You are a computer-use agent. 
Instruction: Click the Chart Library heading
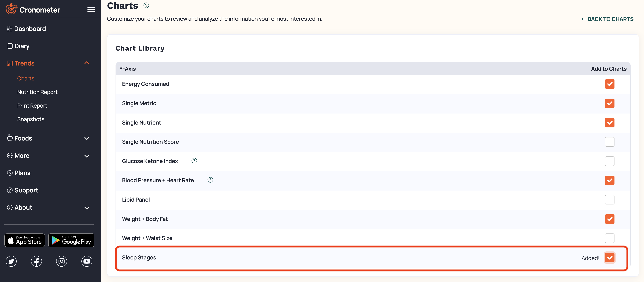click(x=140, y=48)
